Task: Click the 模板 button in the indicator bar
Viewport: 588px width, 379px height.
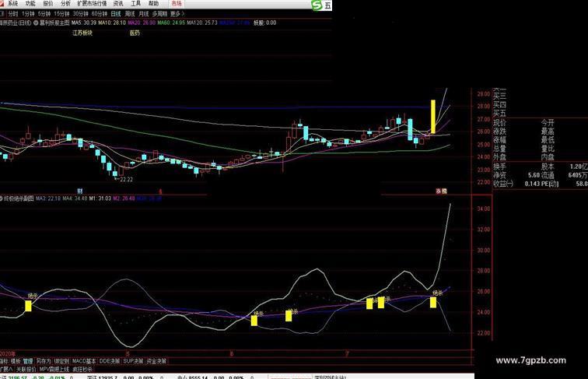Action: 16,361
